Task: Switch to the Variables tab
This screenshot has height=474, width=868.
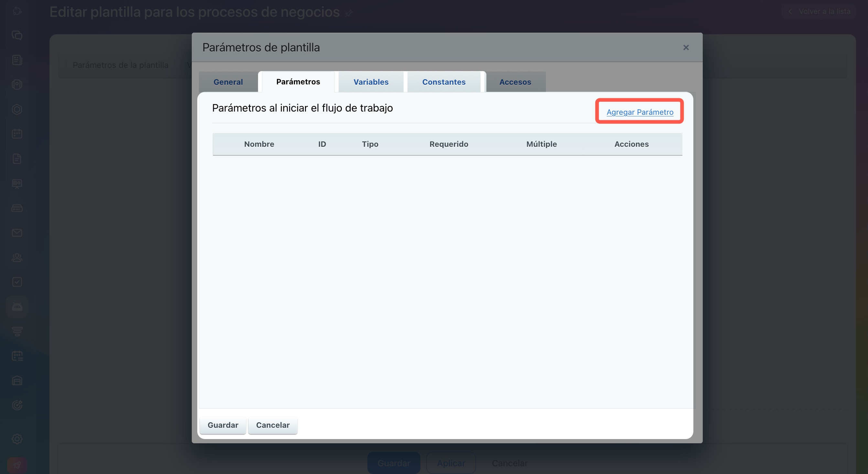Action: 371,82
